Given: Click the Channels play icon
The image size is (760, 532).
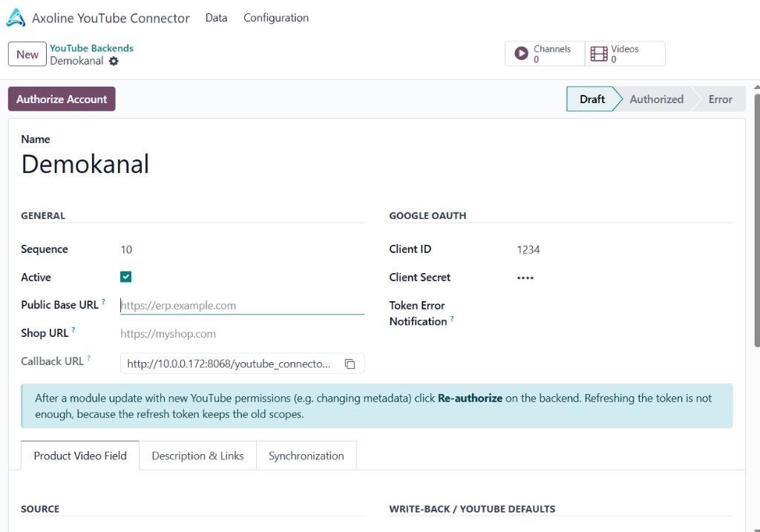Looking at the screenshot, I should tap(521, 53).
